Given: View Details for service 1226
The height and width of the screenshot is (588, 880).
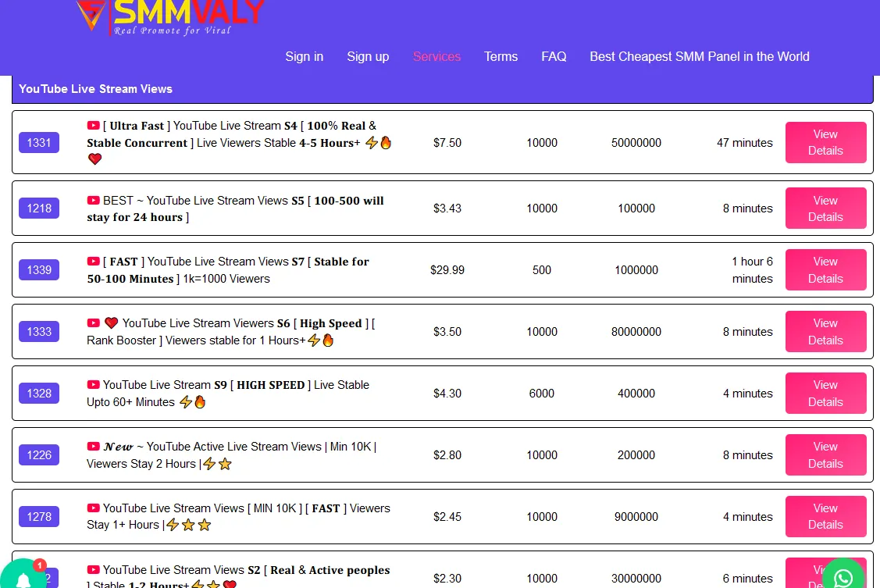Looking at the screenshot, I should tap(825, 455).
